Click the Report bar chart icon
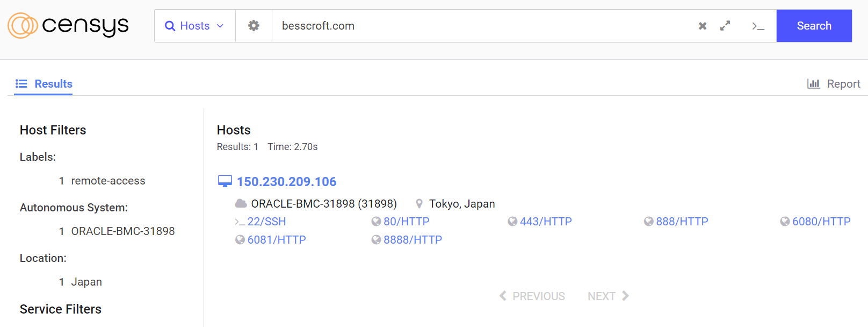The width and height of the screenshot is (868, 327). [814, 84]
